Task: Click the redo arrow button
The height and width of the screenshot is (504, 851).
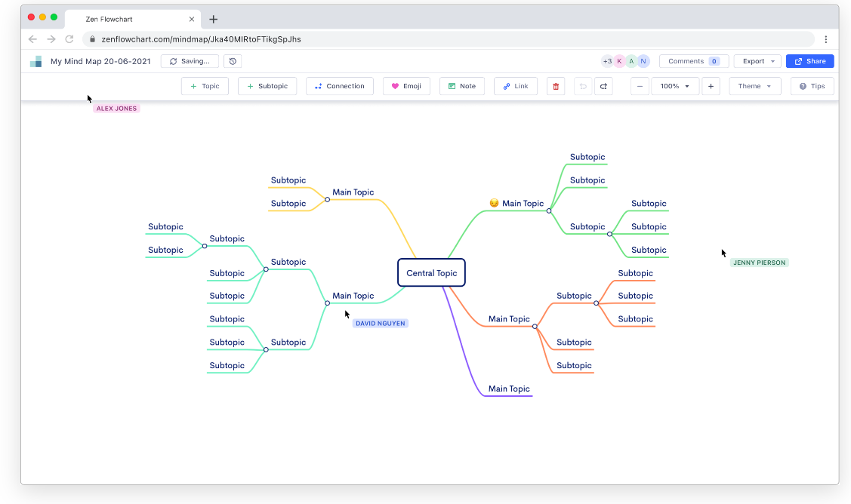Action: click(603, 86)
